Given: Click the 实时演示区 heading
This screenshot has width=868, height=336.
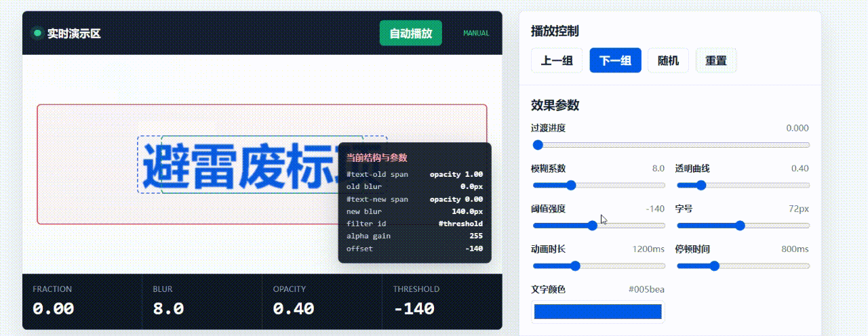Looking at the screenshot, I should [74, 33].
